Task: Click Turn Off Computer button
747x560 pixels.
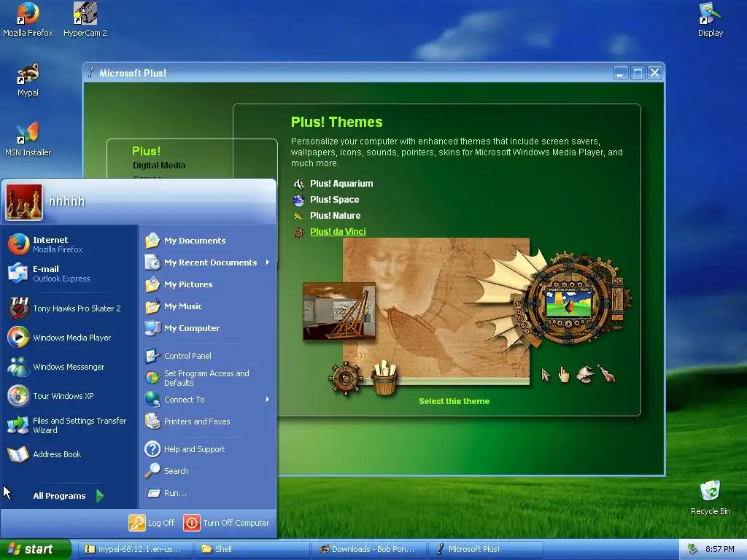Action: click(x=227, y=523)
